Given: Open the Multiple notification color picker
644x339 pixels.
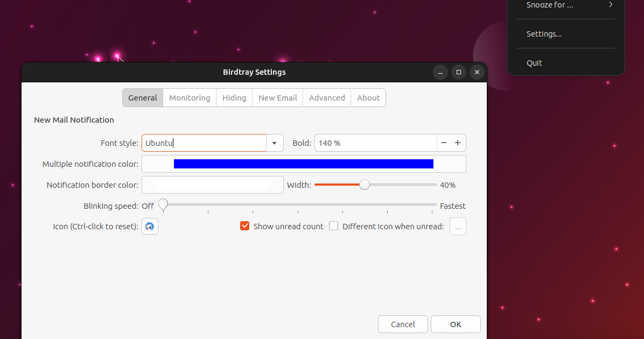Looking at the screenshot, I should point(304,164).
